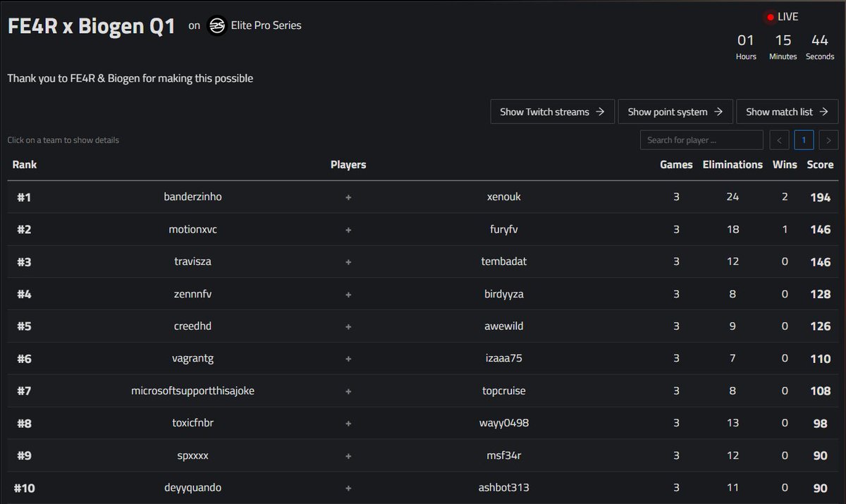The height and width of the screenshot is (504, 846).
Task: Open the Show point system button
Action: click(675, 111)
